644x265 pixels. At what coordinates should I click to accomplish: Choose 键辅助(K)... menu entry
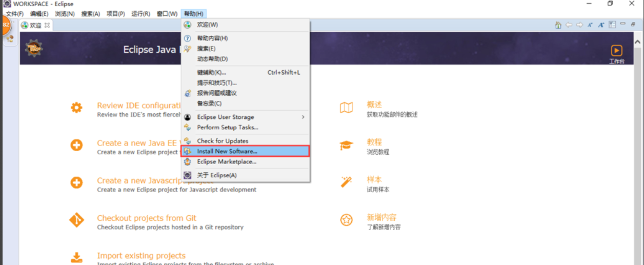click(x=245, y=72)
